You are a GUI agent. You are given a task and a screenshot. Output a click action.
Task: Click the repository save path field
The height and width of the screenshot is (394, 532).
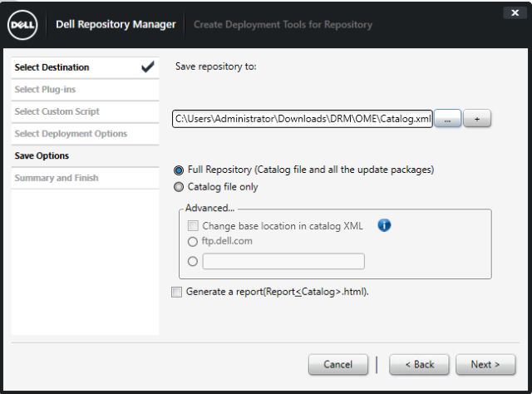coord(303,119)
